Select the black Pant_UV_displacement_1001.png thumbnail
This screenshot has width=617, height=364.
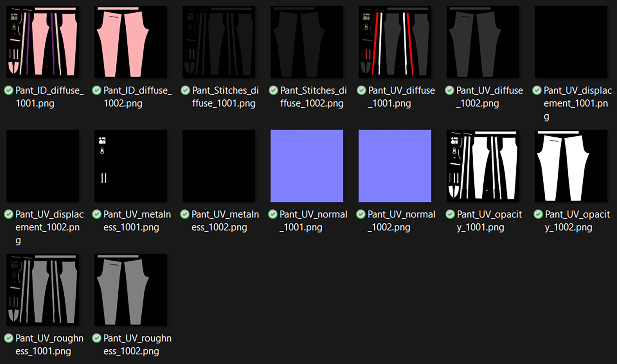[x=571, y=42]
